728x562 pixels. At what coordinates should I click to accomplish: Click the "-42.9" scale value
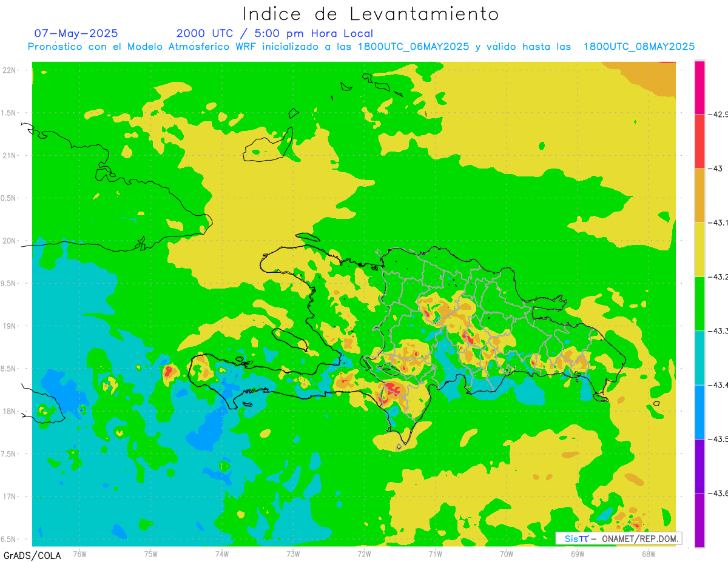coord(718,114)
